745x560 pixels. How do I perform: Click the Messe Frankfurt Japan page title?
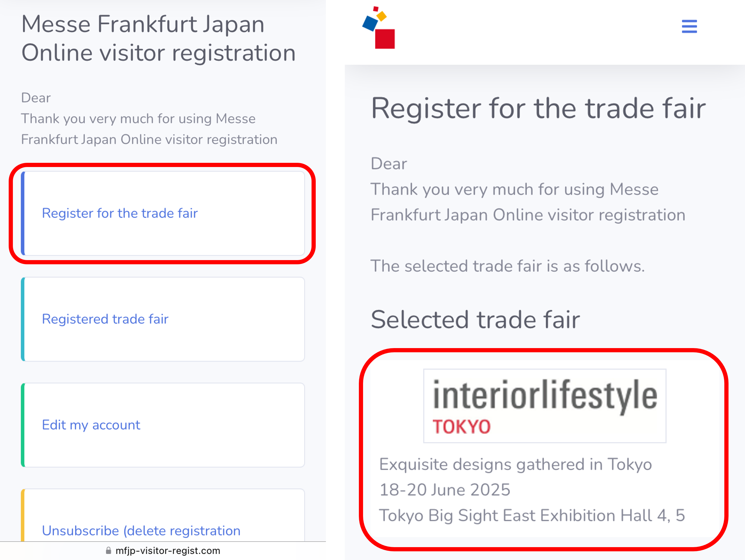[x=158, y=38]
